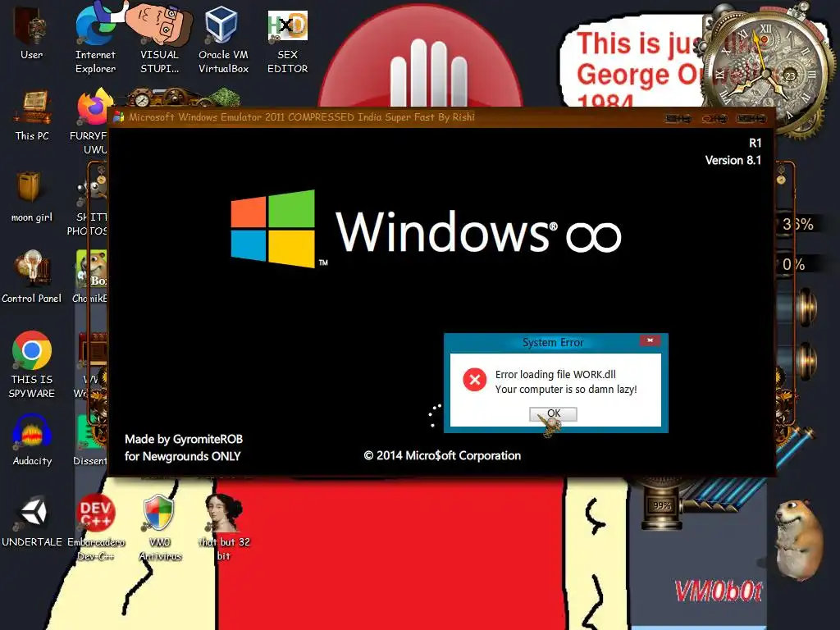Viewport: 840px width, 630px height.
Task: Click '© 2014 Micro$oft Corporation' text
Action: (x=442, y=455)
